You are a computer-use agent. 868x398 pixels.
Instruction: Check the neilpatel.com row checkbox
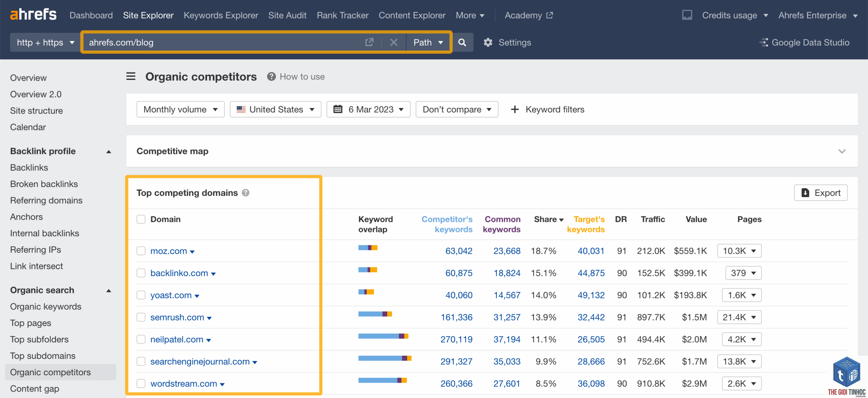(x=141, y=339)
